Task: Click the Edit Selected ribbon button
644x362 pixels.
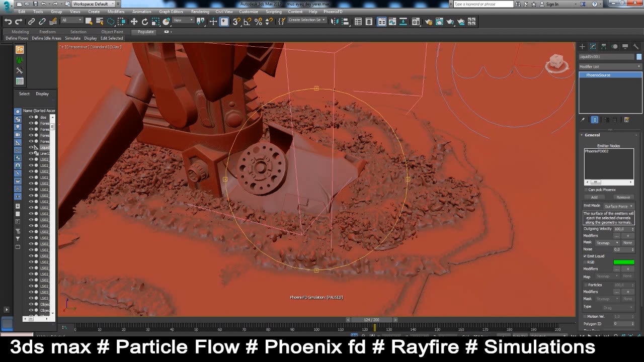Action: click(112, 38)
